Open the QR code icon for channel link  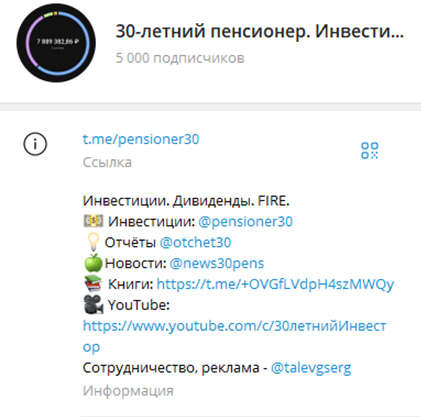point(370,150)
